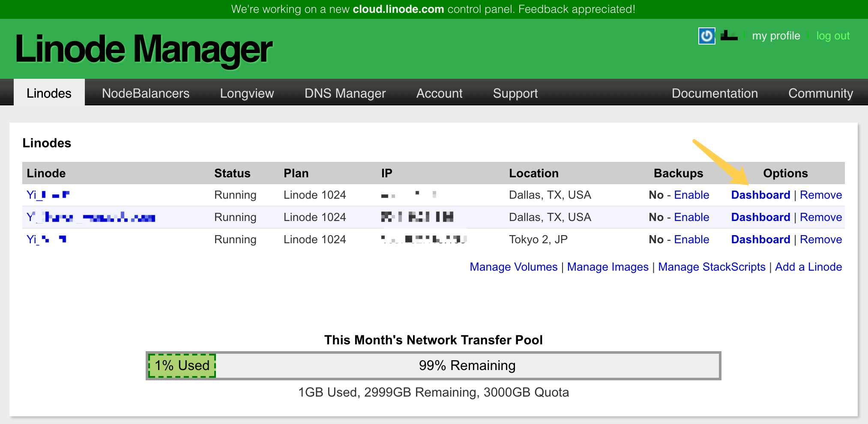868x424 pixels.
Task: Click the Tokyo 2, JP location cell
Action: [x=538, y=239]
